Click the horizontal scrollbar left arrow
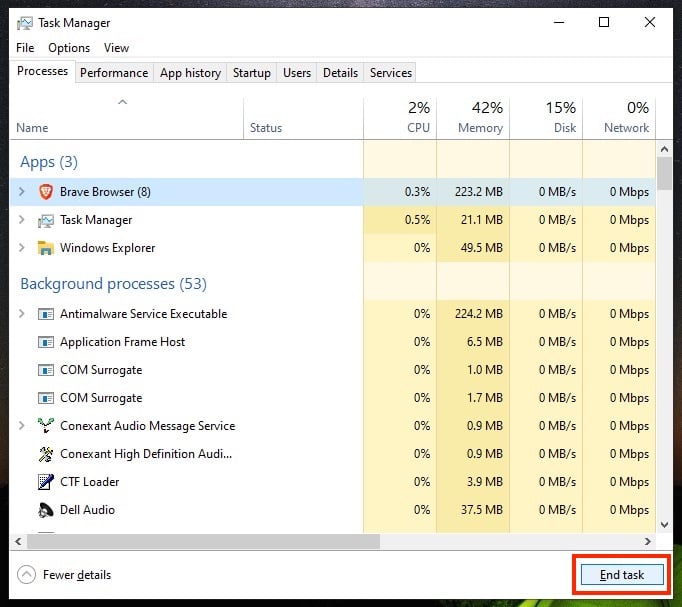The image size is (682, 607). tap(18, 541)
